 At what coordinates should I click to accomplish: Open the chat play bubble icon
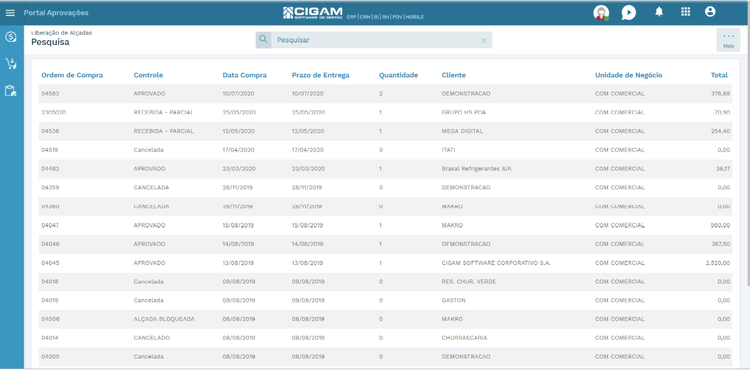coord(629,13)
